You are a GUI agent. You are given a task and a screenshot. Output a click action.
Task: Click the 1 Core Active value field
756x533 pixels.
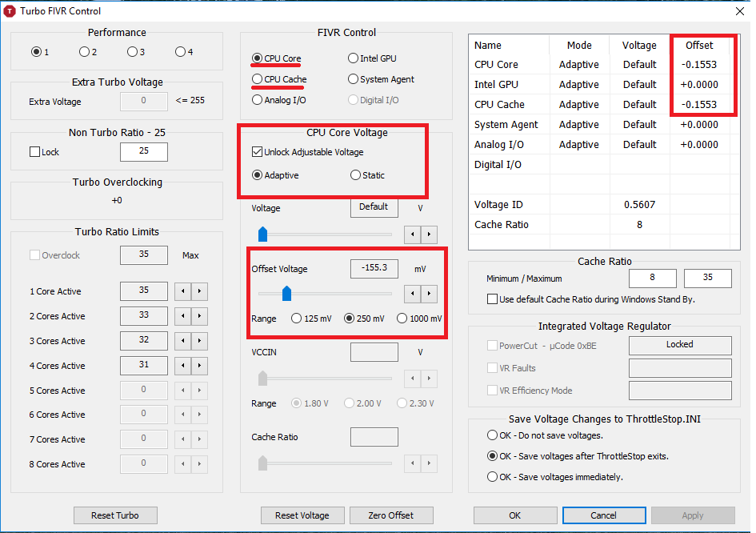point(144,291)
